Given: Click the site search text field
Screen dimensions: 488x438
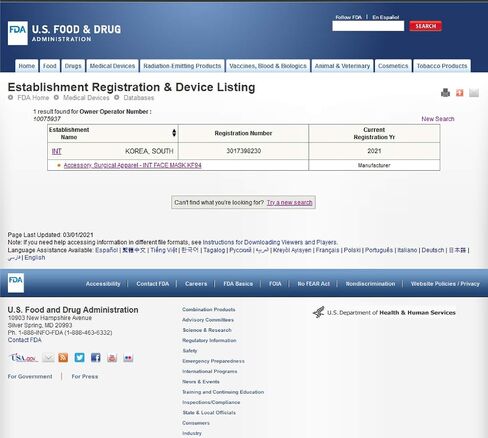Looking at the screenshot, I should (x=368, y=26).
